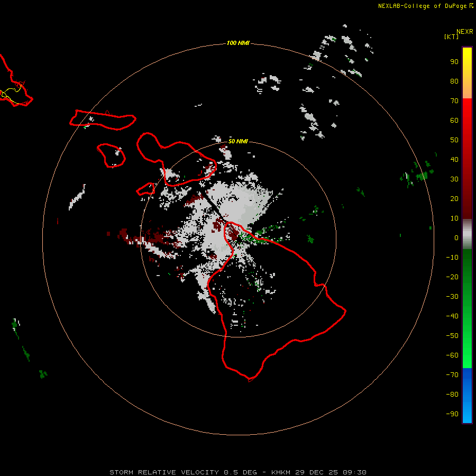Screen dimensions: 476x476
Task: Select the 100 NMI range ring label
Action: pyautogui.click(x=238, y=43)
